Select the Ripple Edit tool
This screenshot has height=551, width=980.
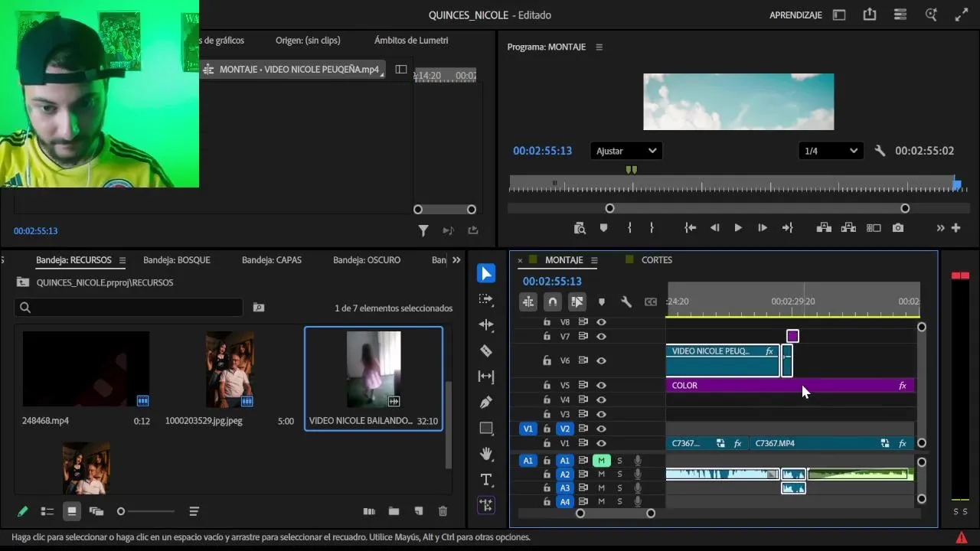(486, 324)
